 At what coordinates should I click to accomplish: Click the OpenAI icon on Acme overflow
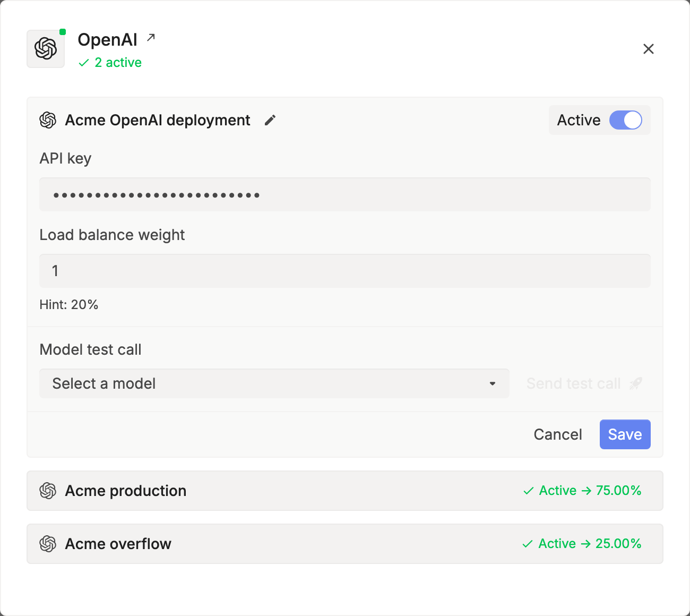click(x=48, y=544)
